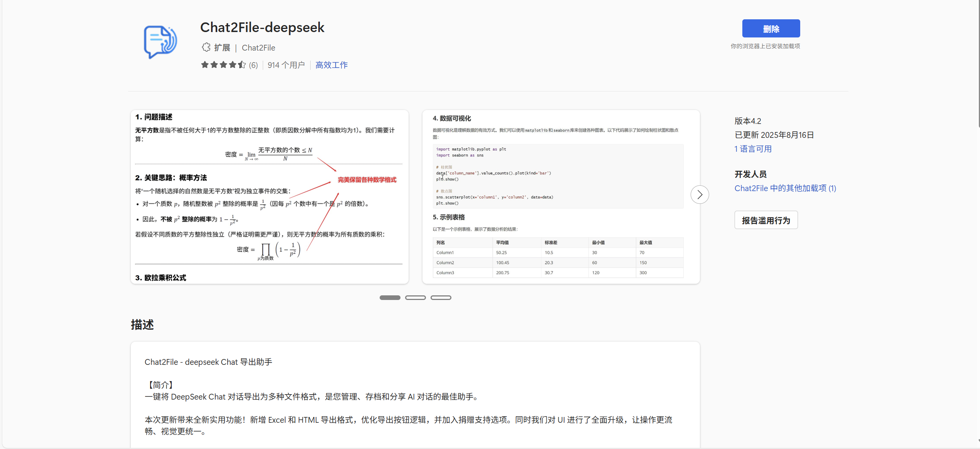This screenshot has width=980, height=449.
Task: Open the (6) ratings count
Action: (x=253, y=65)
